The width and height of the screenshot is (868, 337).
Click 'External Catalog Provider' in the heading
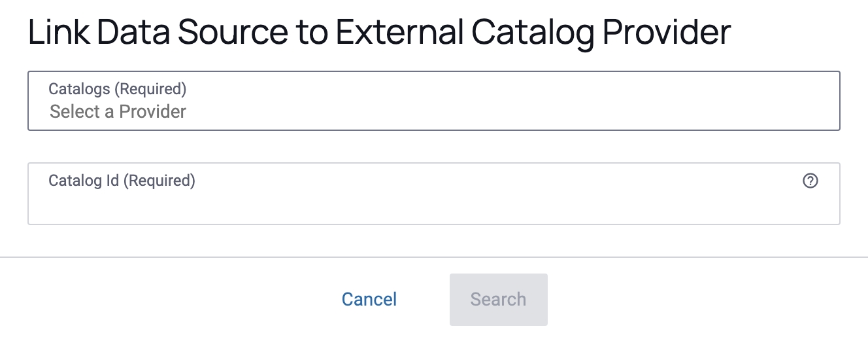pyautogui.click(x=533, y=33)
